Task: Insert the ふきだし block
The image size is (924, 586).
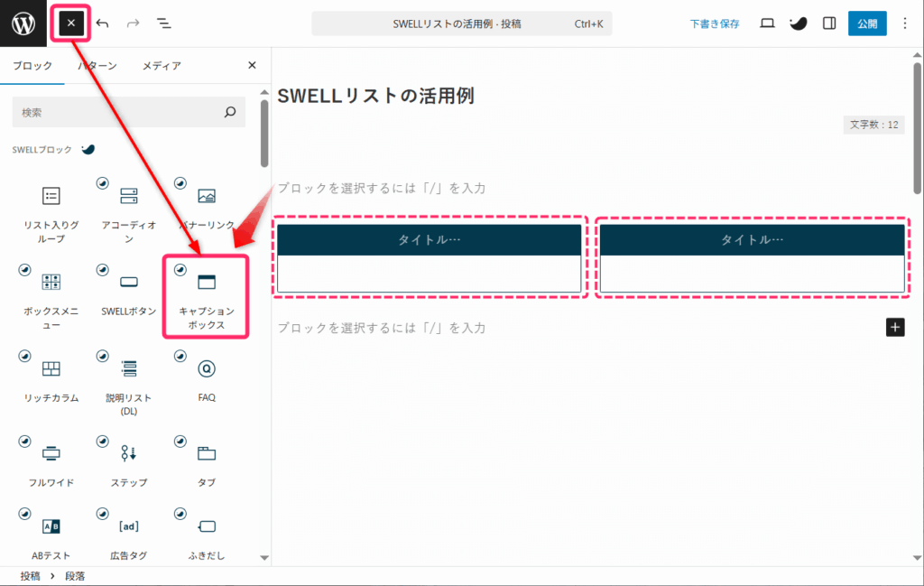Action: coord(207,536)
